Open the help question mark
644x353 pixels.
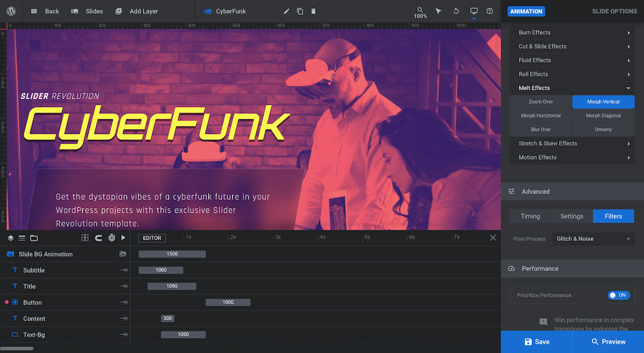coord(489,11)
